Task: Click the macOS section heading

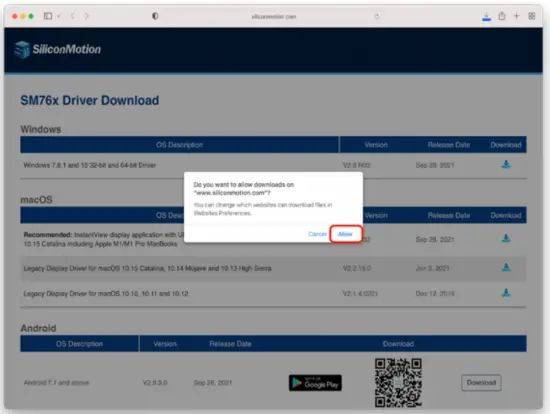Action: (36, 200)
